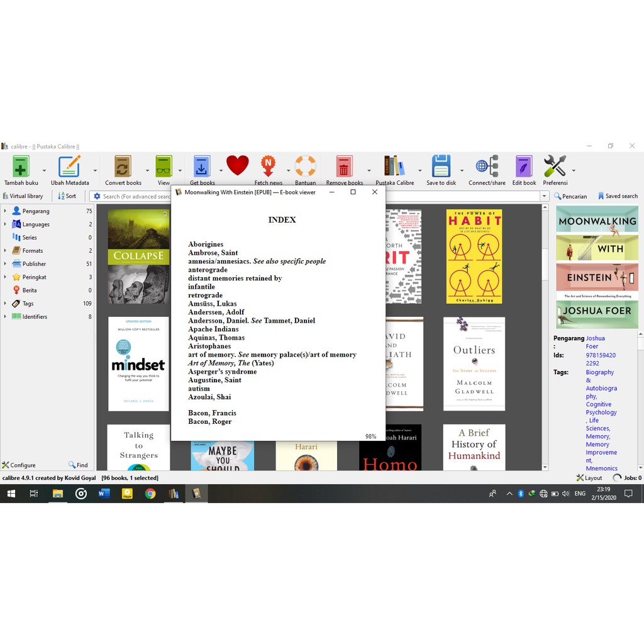The width and height of the screenshot is (644, 644).
Task: Select the Outliers book cover
Action: (x=474, y=364)
